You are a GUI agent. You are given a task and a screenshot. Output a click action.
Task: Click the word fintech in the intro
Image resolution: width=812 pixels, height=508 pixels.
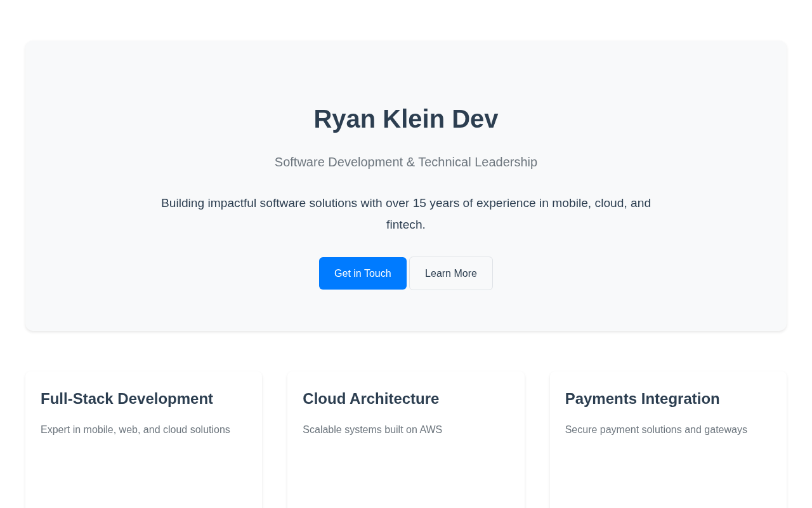coord(404,225)
